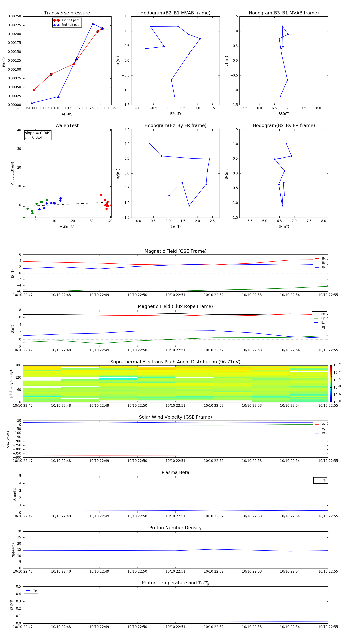The width and height of the screenshot is (351, 644).
Task: Click the 'A(T·m)' x-axis label
Action: click(67, 114)
